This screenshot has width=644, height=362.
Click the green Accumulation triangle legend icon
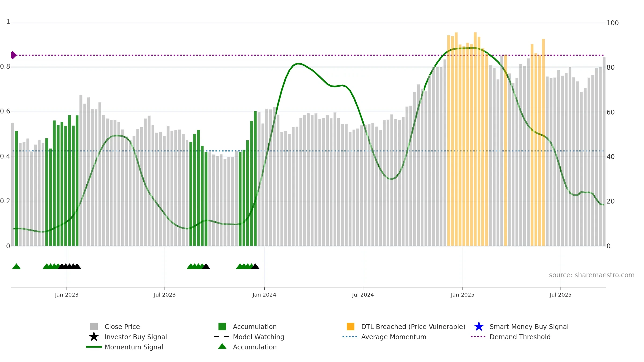(222, 346)
